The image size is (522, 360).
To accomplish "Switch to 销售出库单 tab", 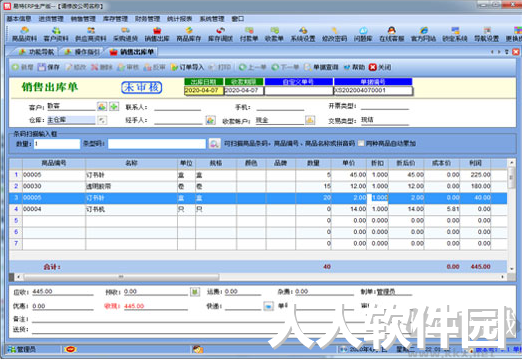I will tap(132, 52).
